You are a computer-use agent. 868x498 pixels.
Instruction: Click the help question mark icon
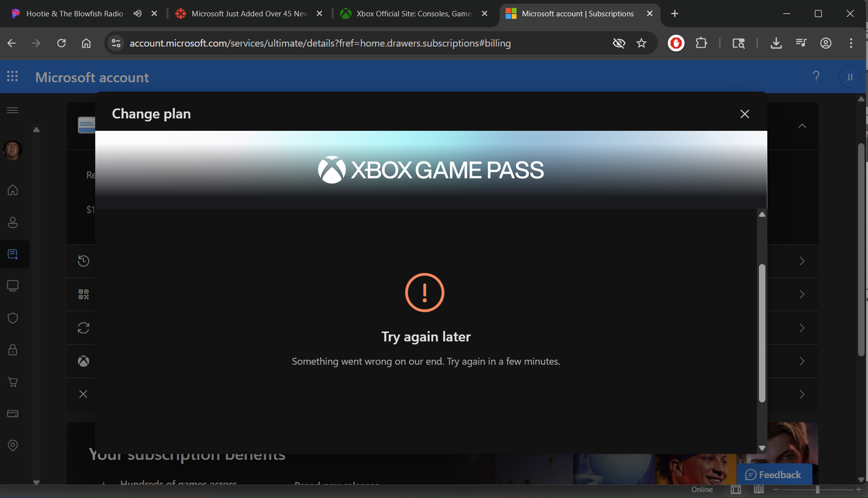tap(816, 76)
